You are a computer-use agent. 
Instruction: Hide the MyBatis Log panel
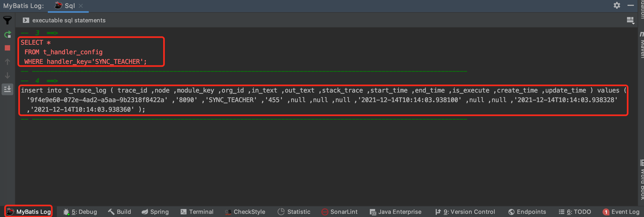pyautogui.click(x=631, y=5)
